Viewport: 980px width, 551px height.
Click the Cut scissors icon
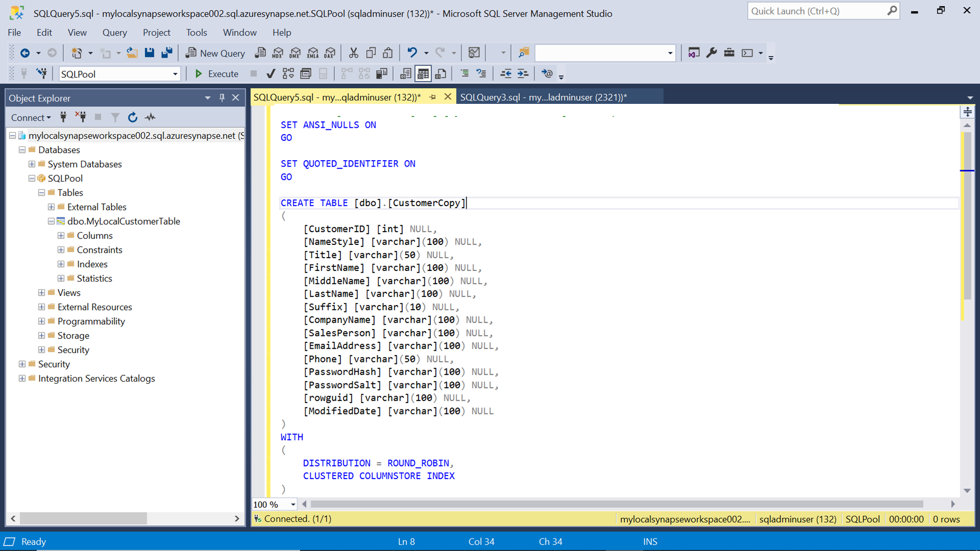353,53
